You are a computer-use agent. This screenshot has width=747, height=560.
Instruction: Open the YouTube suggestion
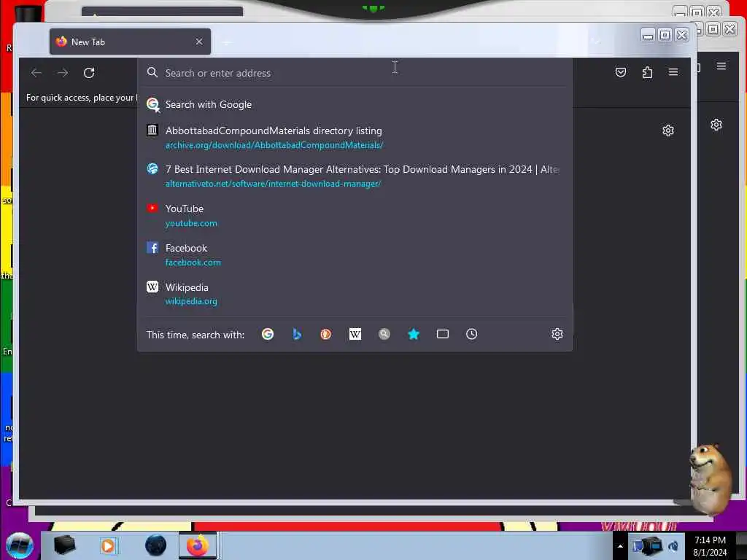[x=355, y=215]
